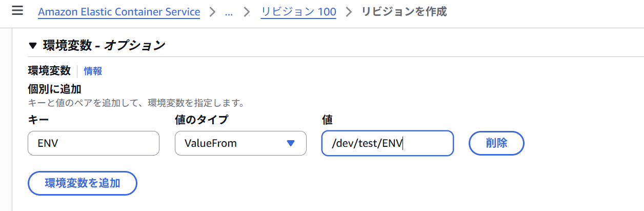
Task: Focus the キー field containing ENV
Action: [x=93, y=143]
